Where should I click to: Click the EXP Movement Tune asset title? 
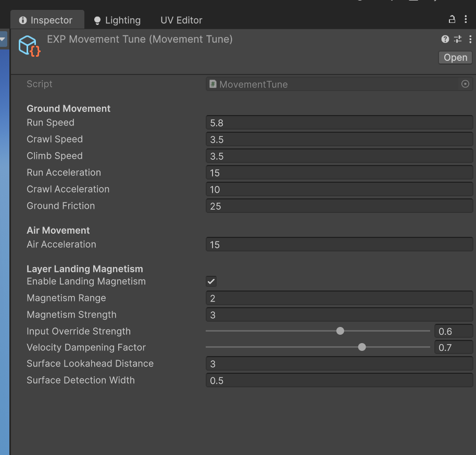pyautogui.click(x=140, y=39)
